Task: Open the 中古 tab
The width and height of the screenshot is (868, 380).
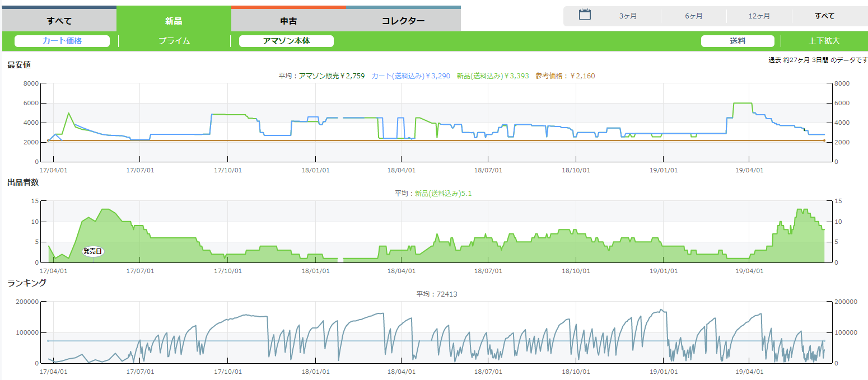Action: coord(288,21)
